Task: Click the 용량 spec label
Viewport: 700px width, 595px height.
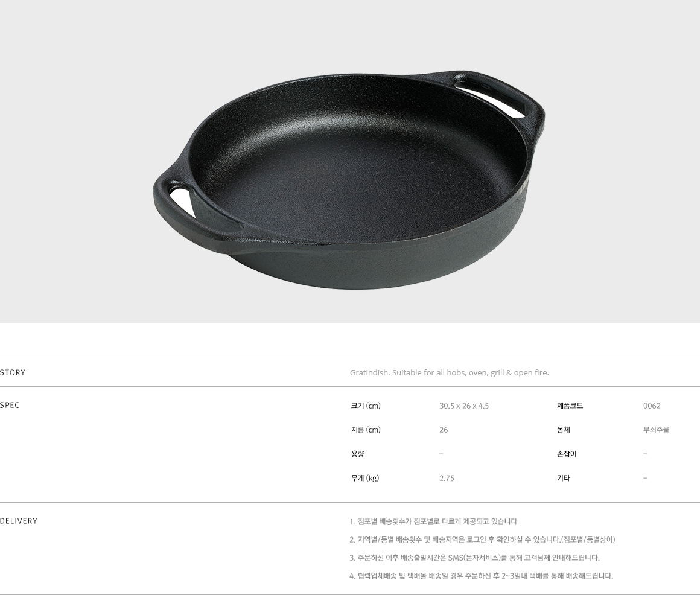Action: [358, 454]
